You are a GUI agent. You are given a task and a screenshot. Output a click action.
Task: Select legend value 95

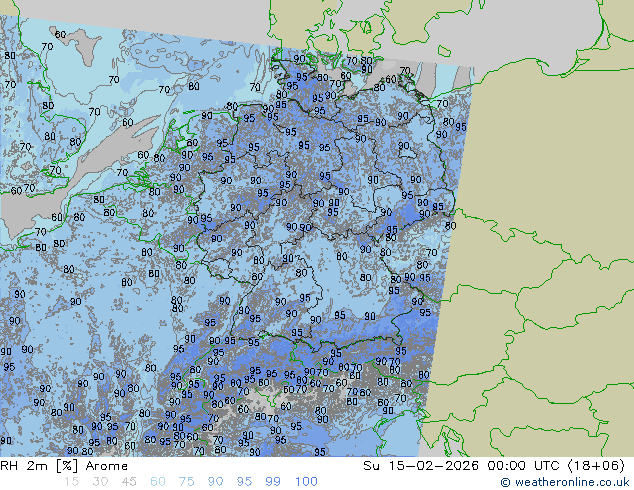(244, 482)
